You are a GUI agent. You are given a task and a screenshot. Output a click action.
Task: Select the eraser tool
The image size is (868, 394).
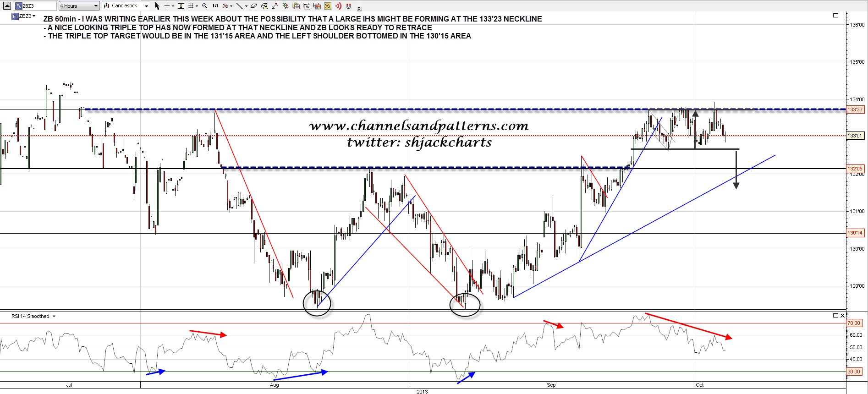[x=253, y=6]
